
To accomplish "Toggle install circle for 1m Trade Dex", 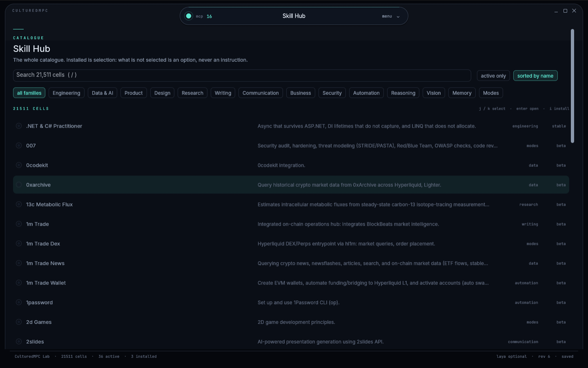I will (19, 244).
